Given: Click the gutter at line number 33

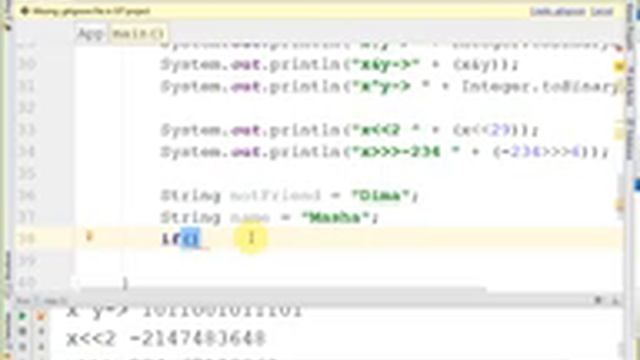Looking at the screenshot, I should [x=27, y=130].
